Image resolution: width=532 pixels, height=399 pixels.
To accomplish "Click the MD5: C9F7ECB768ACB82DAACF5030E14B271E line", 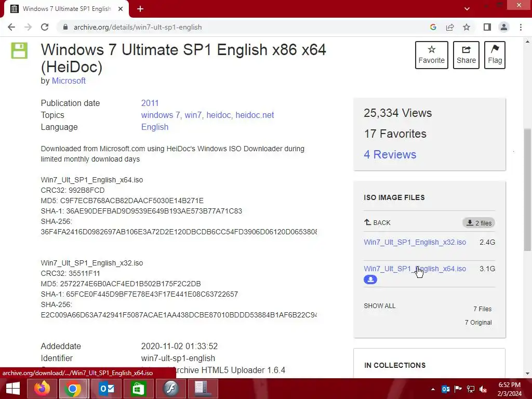I will tap(122, 201).
